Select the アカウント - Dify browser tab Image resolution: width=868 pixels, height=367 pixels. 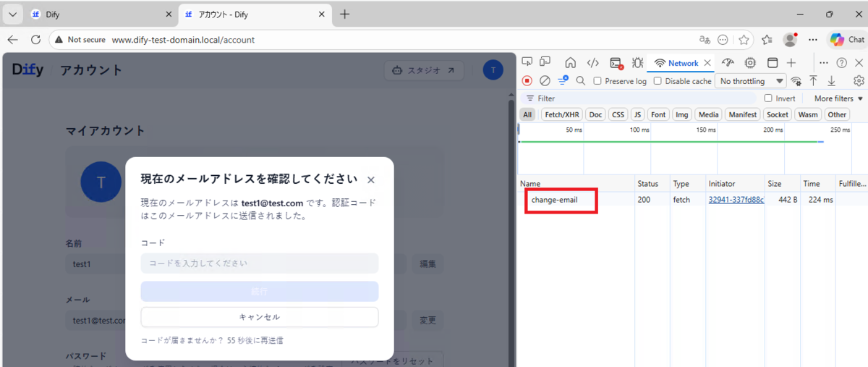255,14
